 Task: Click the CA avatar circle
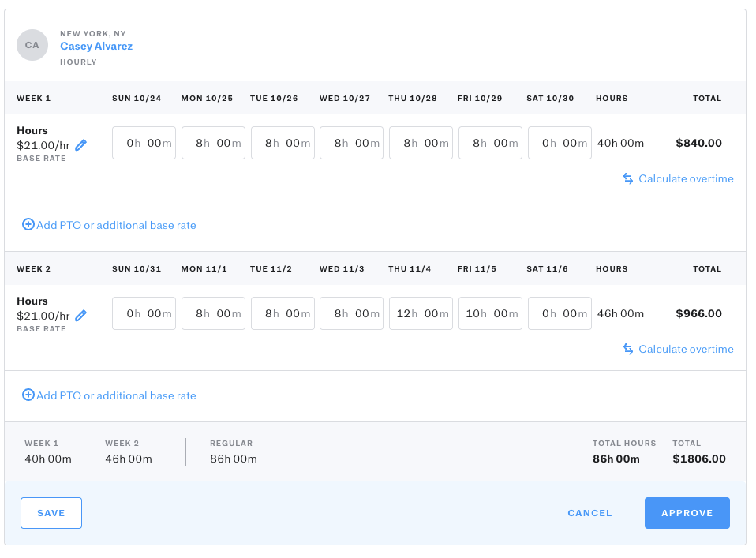32,45
